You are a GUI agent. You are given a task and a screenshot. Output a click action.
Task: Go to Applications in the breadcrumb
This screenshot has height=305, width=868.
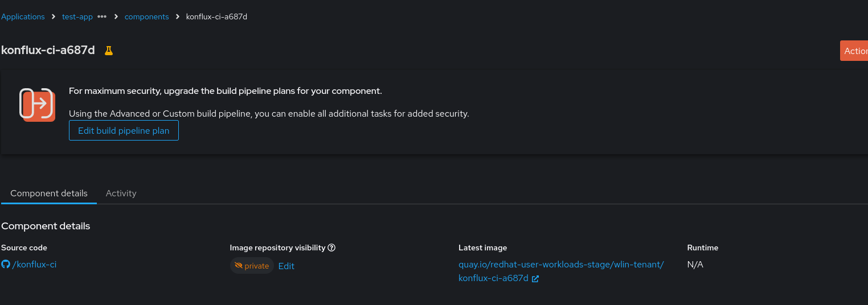(x=23, y=17)
